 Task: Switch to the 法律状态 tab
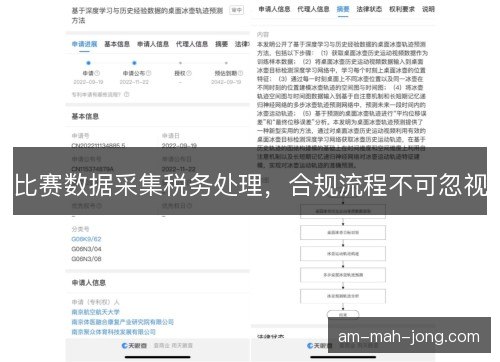click(369, 9)
